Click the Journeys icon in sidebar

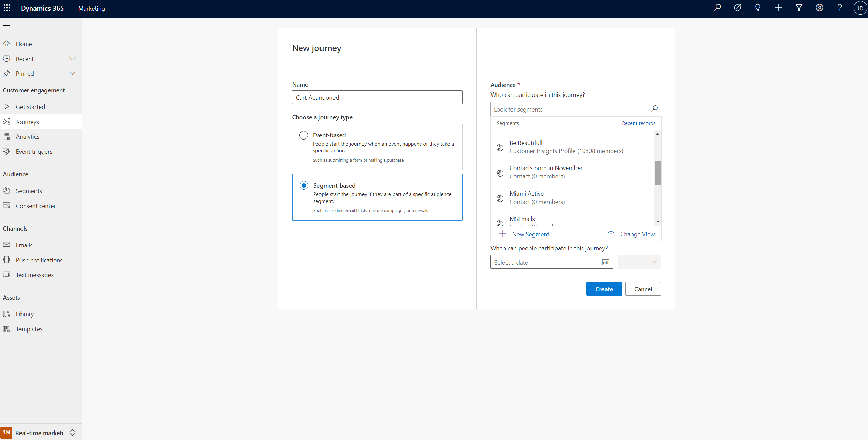(7, 121)
